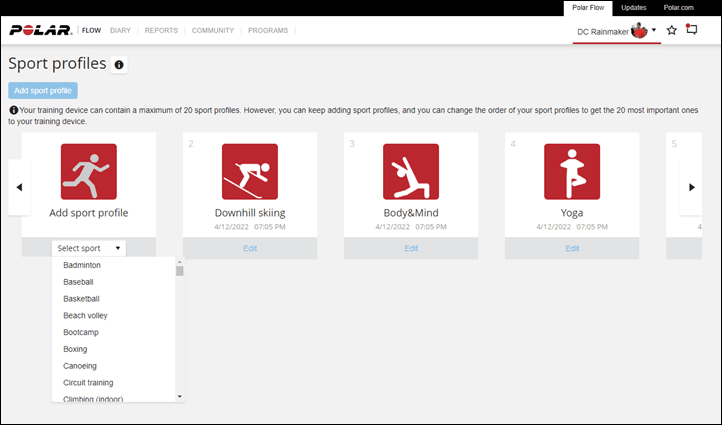Click the Polar logo
This screenshot has height=425, width=722.
click(41, 30)
